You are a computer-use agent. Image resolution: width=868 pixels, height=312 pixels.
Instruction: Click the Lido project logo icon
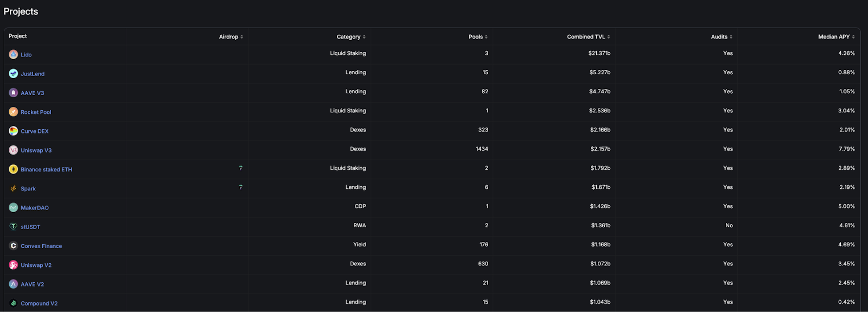point(13,54)
